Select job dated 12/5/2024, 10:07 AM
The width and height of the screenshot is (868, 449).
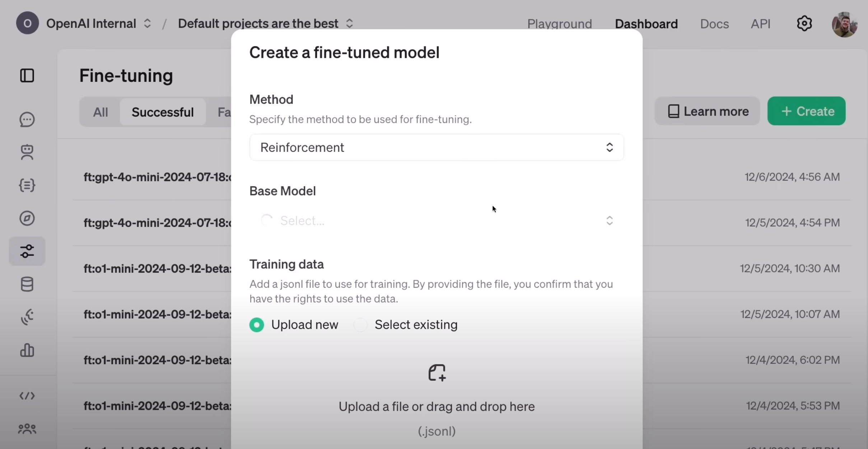(790, 314)
